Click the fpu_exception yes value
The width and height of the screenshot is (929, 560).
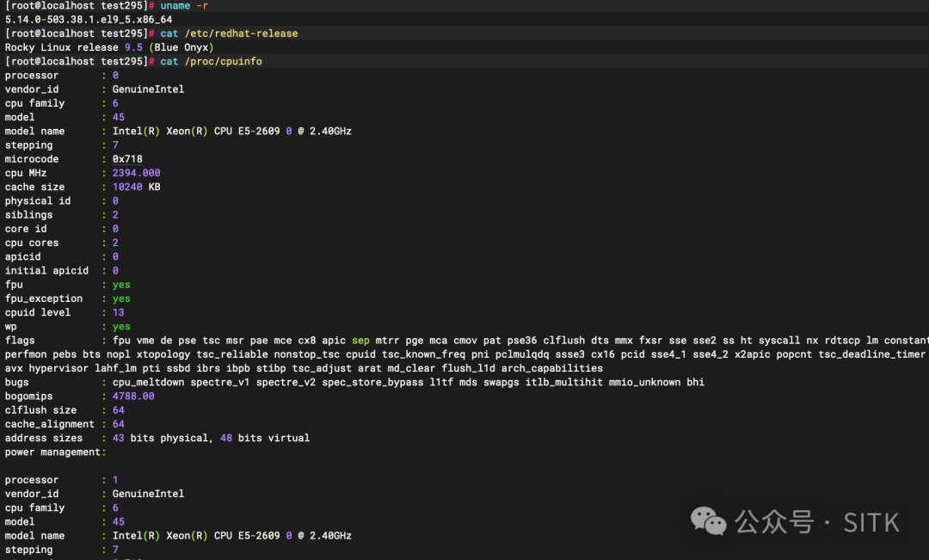pos(121,298)
